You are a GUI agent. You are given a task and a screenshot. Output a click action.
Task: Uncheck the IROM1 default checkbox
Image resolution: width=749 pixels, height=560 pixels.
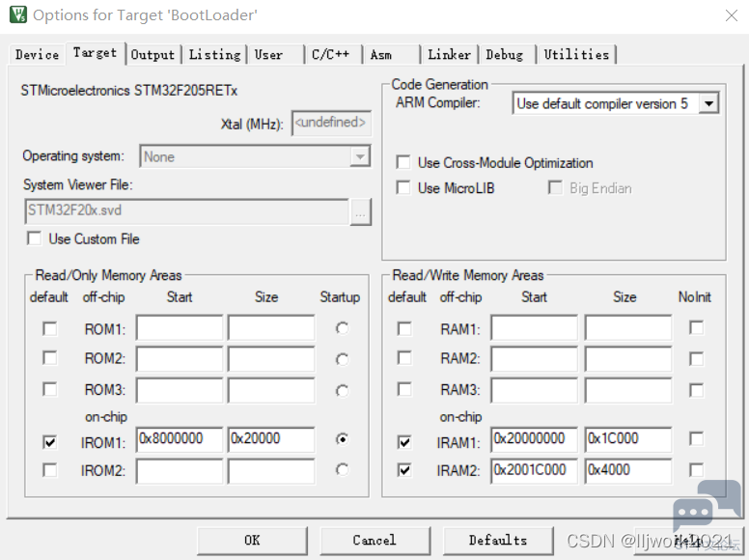coord(49,442)
